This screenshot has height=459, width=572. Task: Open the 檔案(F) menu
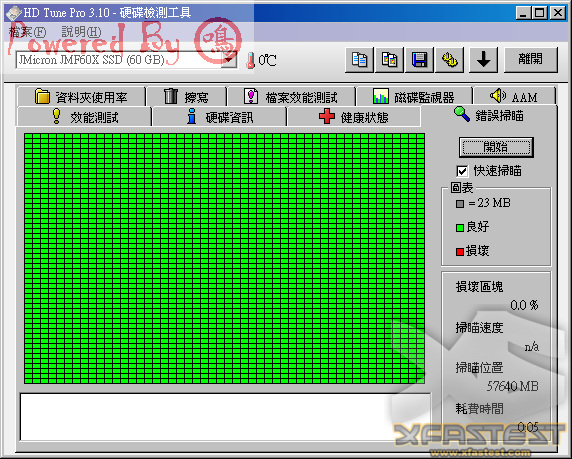(28, 32)
